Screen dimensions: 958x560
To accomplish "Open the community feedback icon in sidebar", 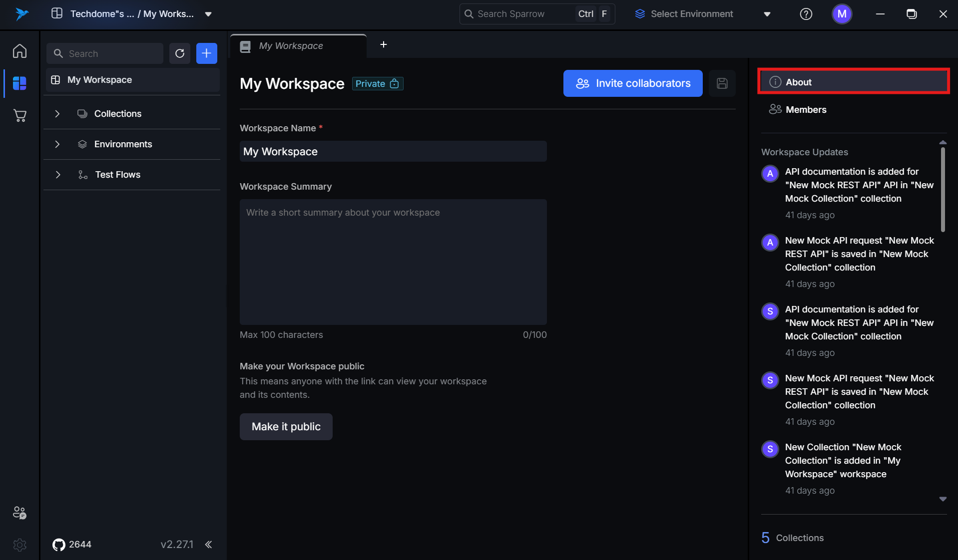I will [19, 513].
